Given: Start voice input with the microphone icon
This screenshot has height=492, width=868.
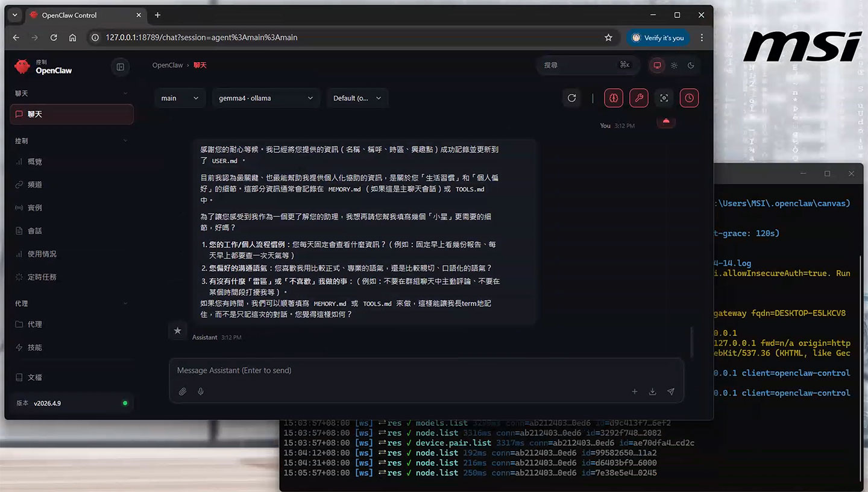Looking at the screenshot, I should point(201,391).
